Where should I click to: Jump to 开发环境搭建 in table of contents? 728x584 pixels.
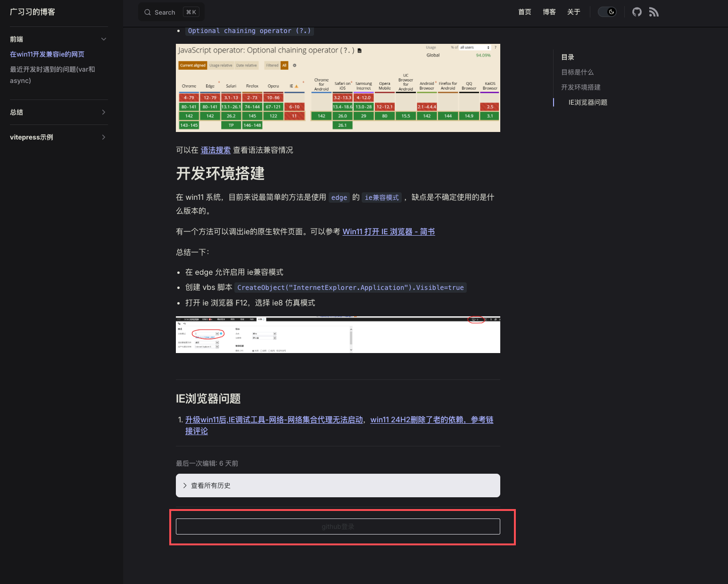coord(580,87)
